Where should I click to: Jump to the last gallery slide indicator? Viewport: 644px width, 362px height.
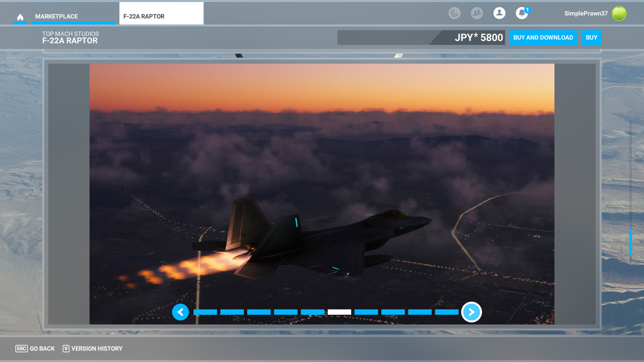(447, 312)
